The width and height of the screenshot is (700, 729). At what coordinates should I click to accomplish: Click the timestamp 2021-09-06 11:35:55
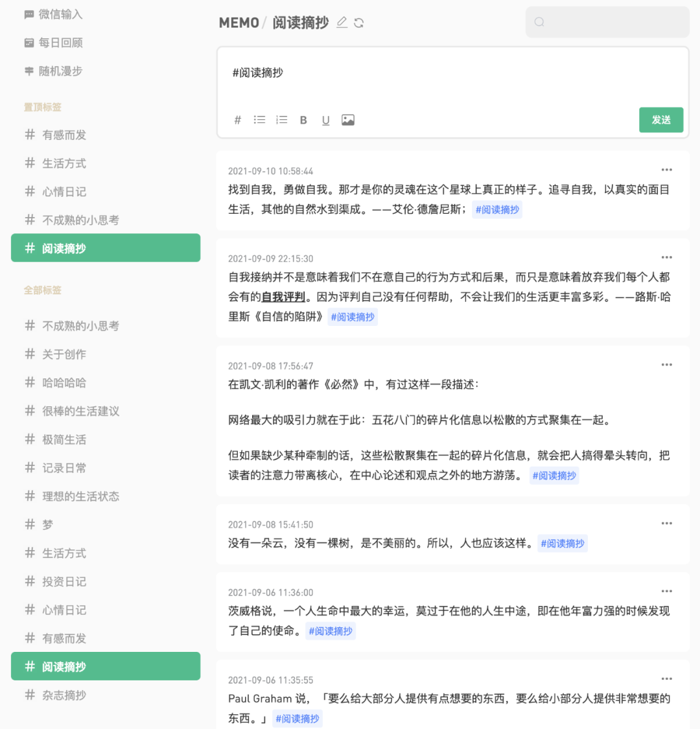click(270, 680)
